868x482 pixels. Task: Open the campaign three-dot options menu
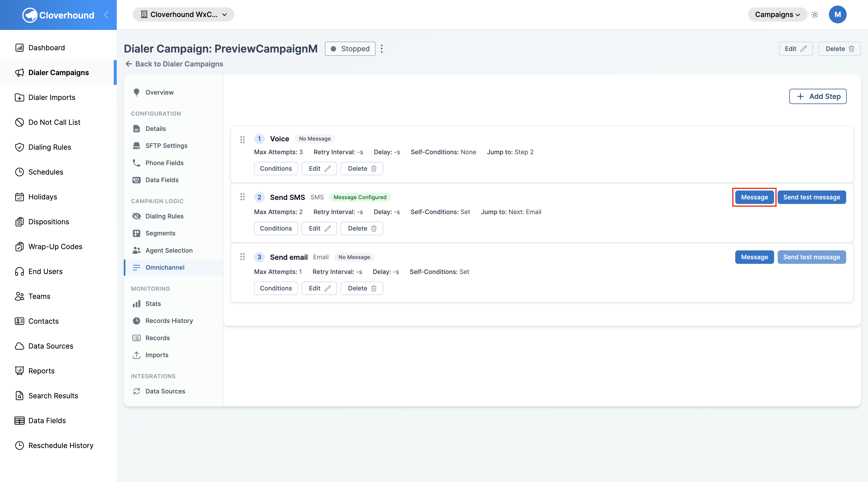pyautogui.click(x=382, y=49)
